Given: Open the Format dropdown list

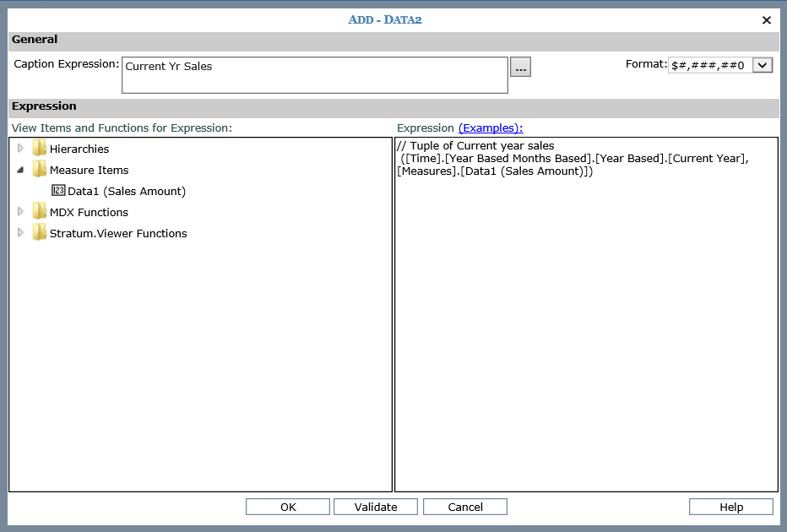Looking at the screenshot, I should pyautogui.click(x=763, y=65).
